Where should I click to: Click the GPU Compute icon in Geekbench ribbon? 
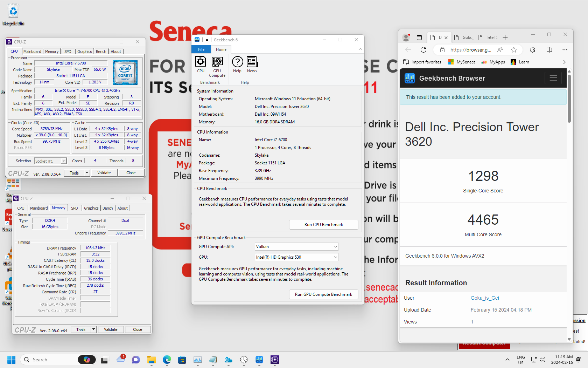point(217,67)
